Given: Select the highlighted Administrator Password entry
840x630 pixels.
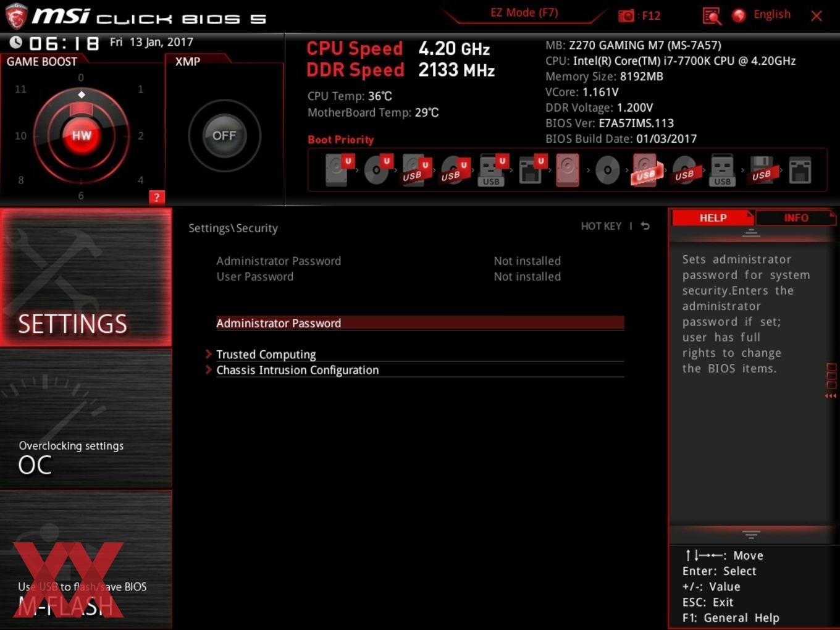Looking at the screenshot, I should coord(420,323).
